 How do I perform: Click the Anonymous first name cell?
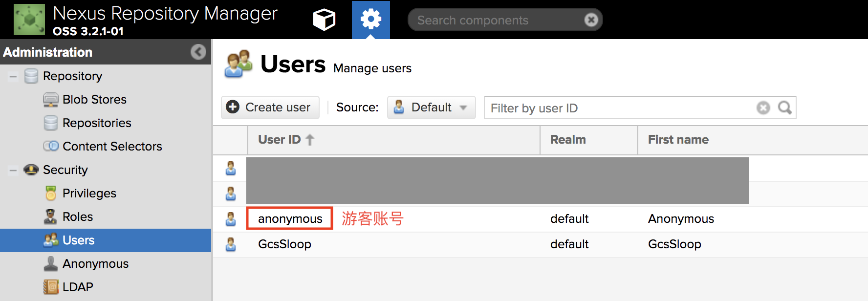681,219
